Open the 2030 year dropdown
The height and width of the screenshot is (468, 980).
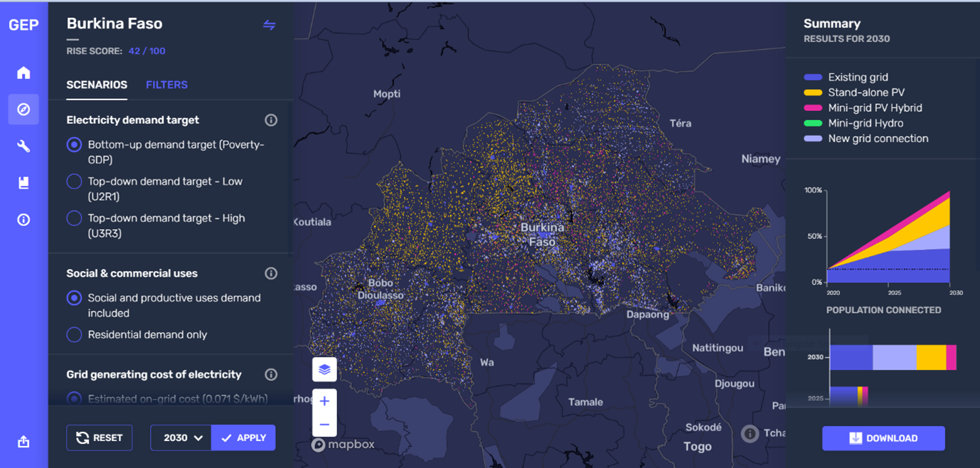(180, 437)
